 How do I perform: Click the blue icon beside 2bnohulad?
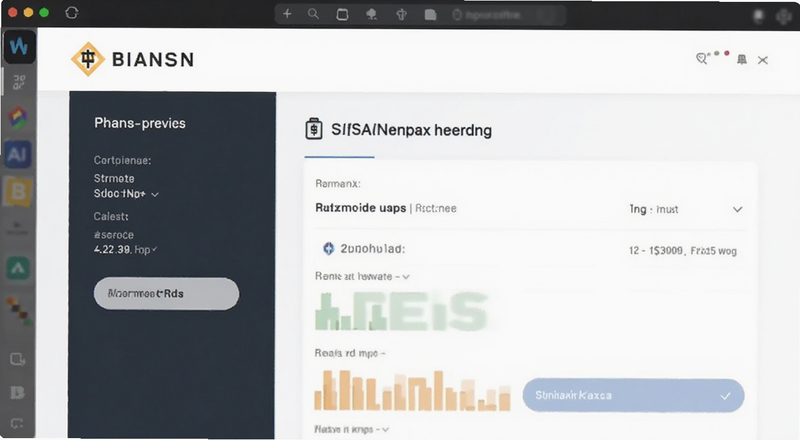coord(329,249)
